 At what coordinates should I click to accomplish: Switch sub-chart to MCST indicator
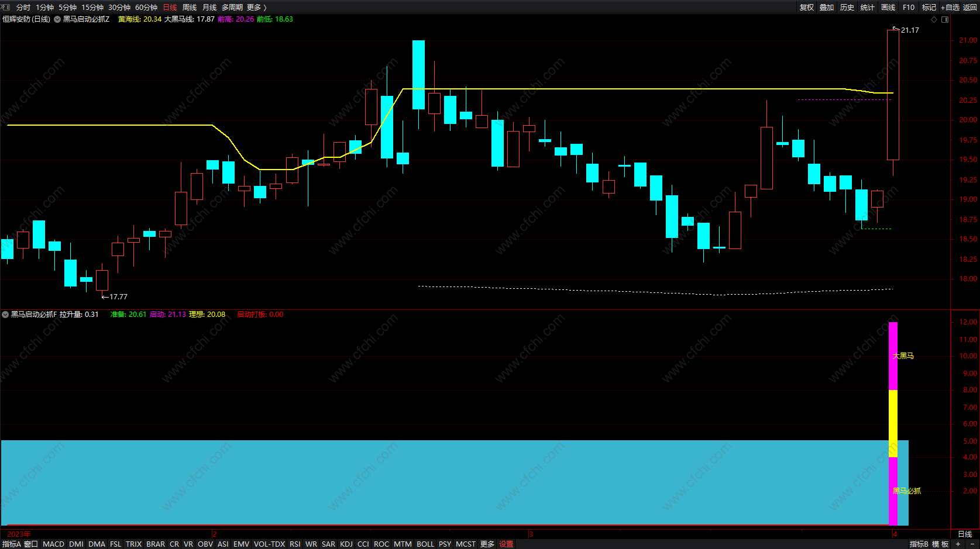[x=466, y=544]
